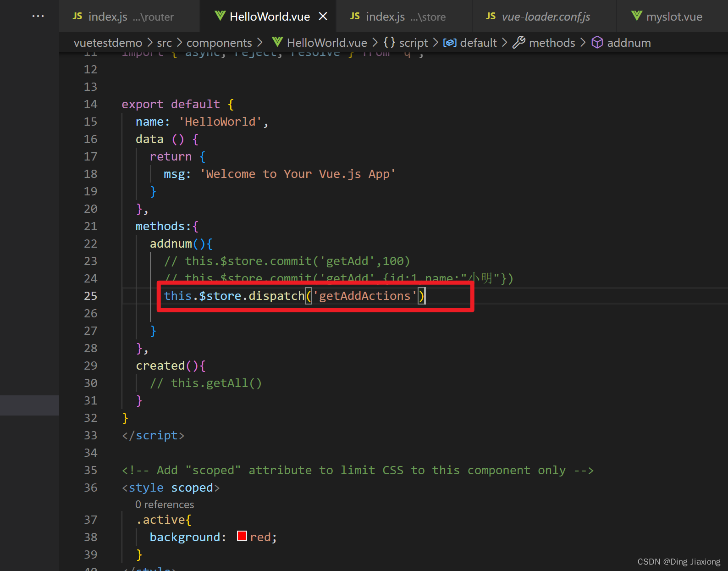Click the closing script tag
The image size is (728, 571).
click(x=153, y=435)
